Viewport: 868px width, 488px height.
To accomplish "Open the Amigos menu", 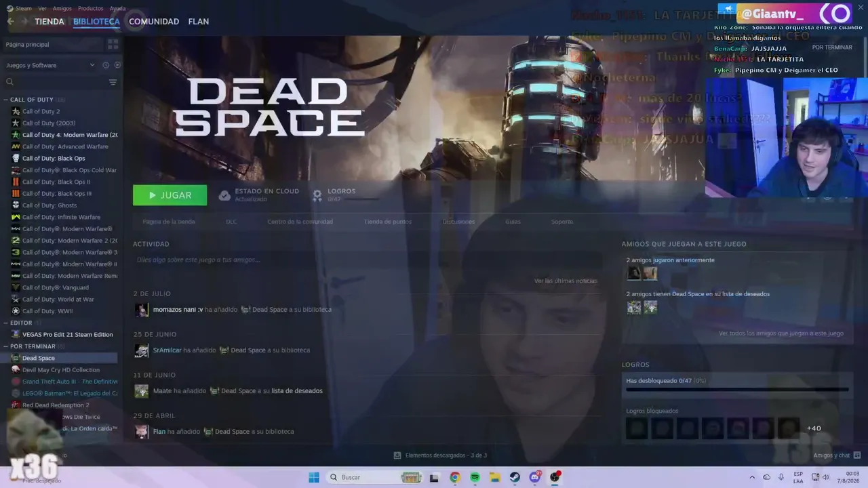I will [x=62, y=9].
